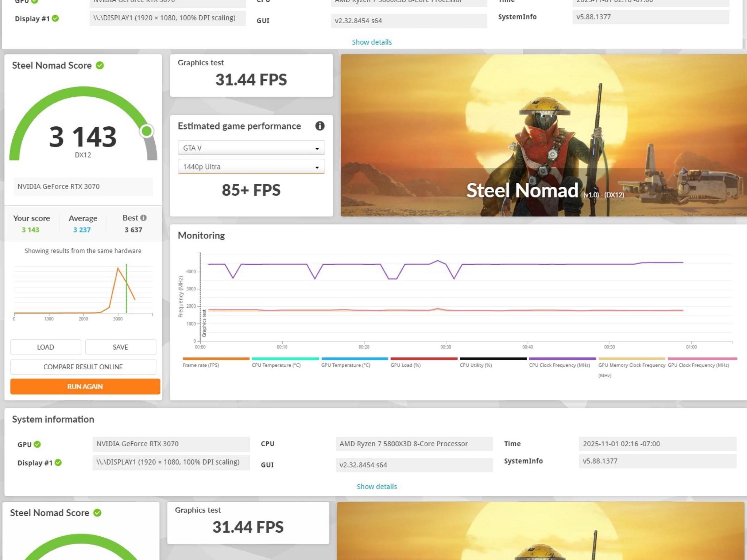Click the info icon next to Estimated game performance
The width and height of the screenshot is (747, 560).
[x=320, y=126]
